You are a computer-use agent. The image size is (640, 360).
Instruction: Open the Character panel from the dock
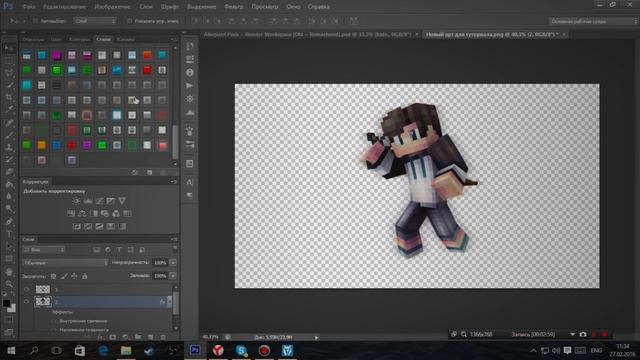point(190,182)
